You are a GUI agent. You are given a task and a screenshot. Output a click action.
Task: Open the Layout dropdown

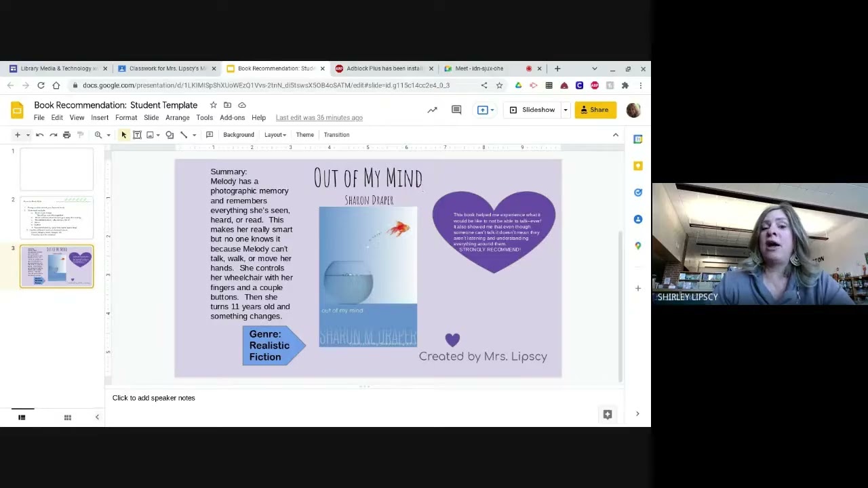point(275,135)
